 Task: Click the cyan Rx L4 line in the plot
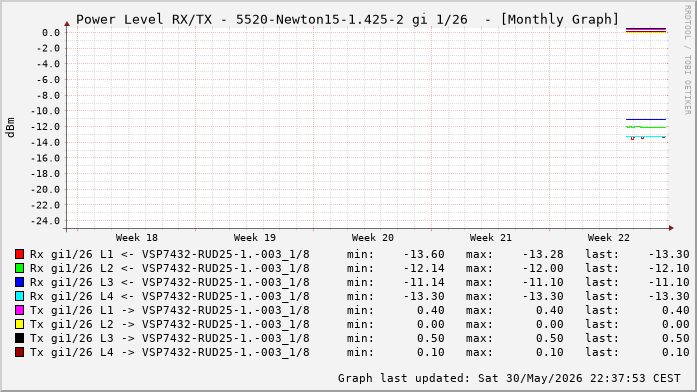point(646,136)
